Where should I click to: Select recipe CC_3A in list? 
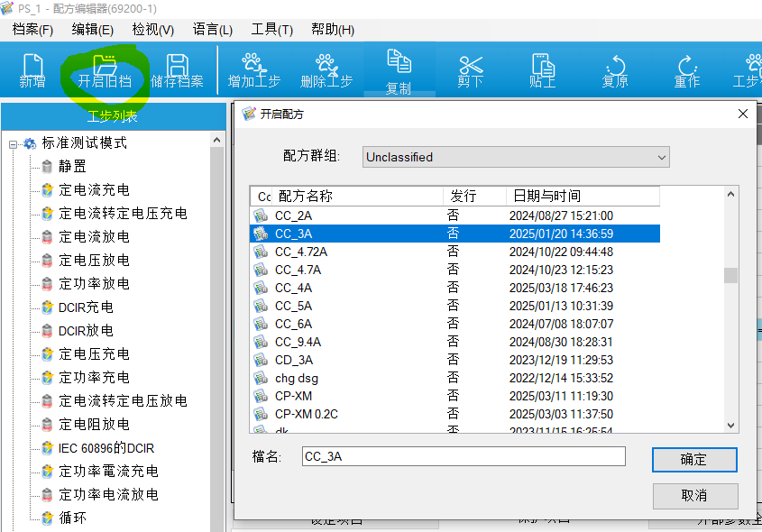point(454,234)
